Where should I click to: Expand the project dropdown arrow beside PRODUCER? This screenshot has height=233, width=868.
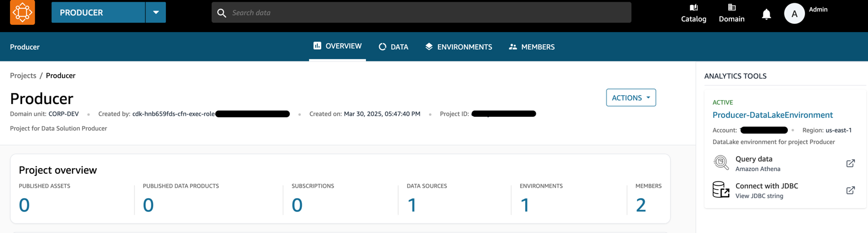click(156, 12)
